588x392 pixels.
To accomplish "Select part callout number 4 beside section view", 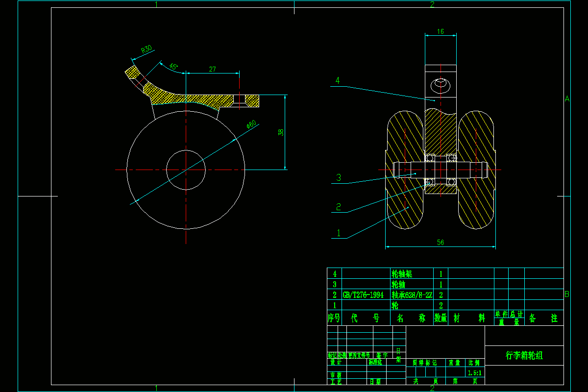I will point(338,80).
